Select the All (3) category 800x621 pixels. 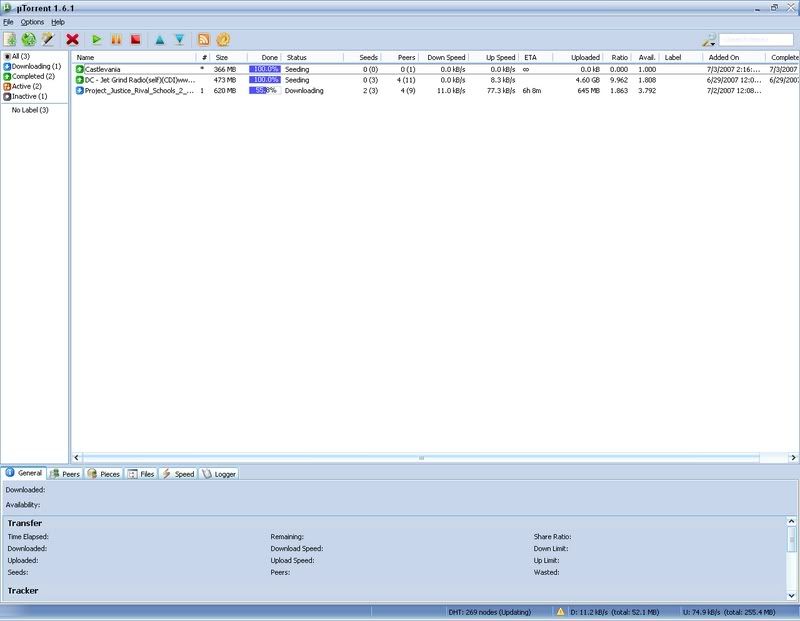[17, 56]
